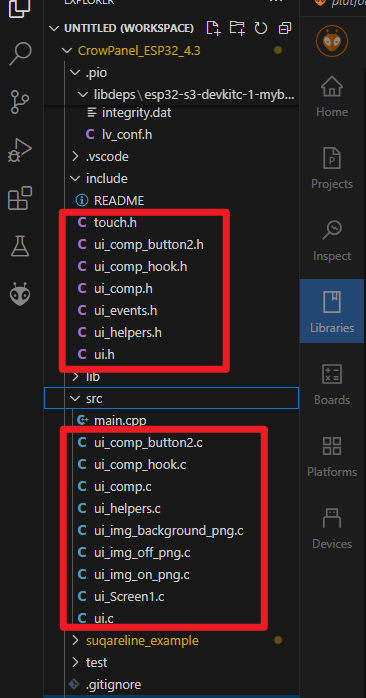
Task: Click the New Folder icon in explorer
Action: pyautogui.click(x=237, y=28)
